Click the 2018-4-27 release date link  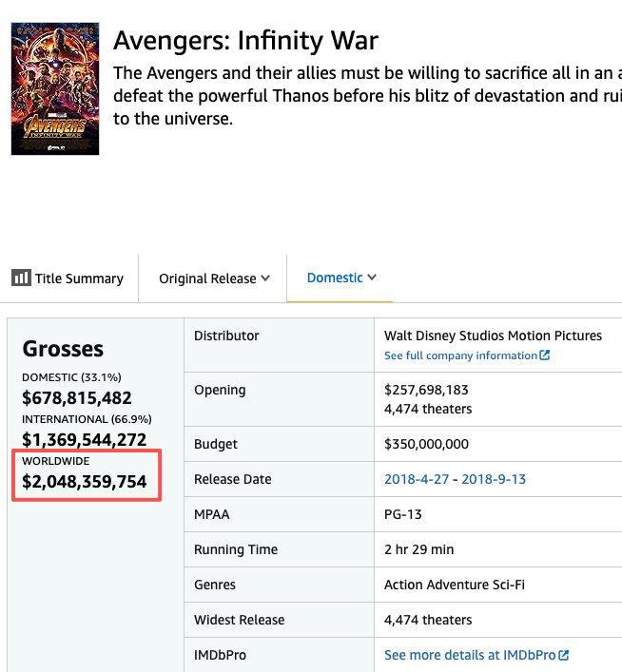click(x=417, y=479)
